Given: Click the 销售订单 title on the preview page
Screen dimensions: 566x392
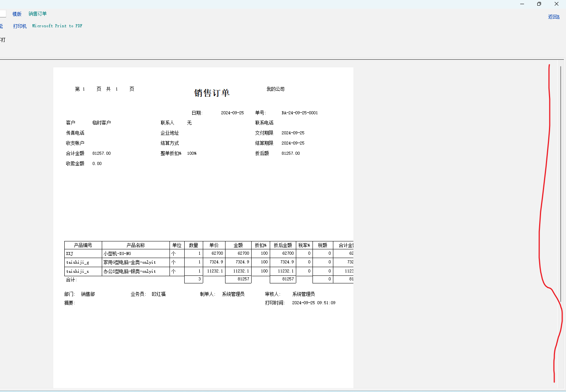Looking at the screenshot, I should click(212, 93).
